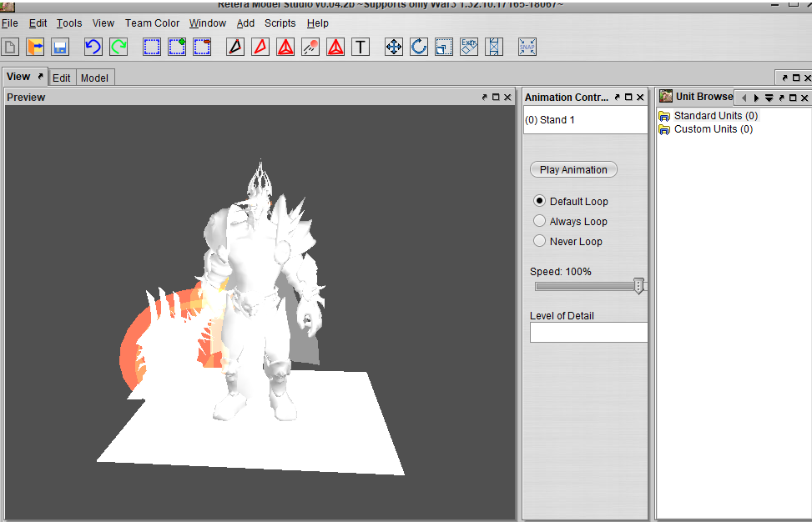Switch to the Edit tab
The image size is (812, 522).
coord(61,78)
